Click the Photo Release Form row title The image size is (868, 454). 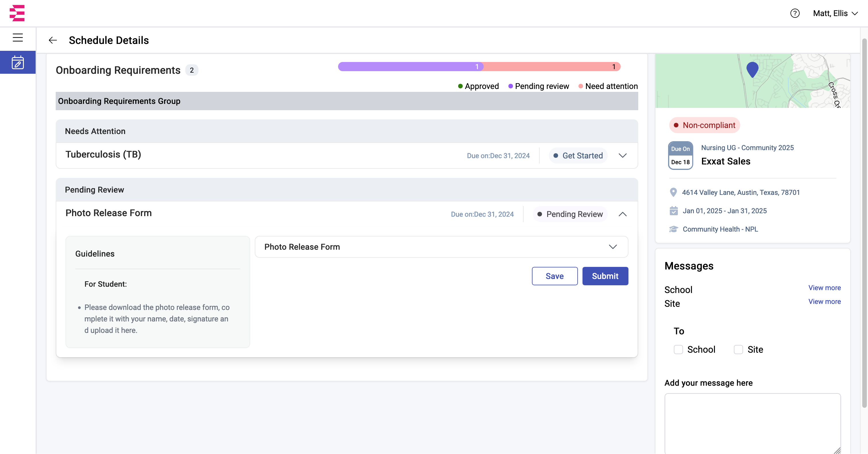pyautogui.click(x=109, y=213)
